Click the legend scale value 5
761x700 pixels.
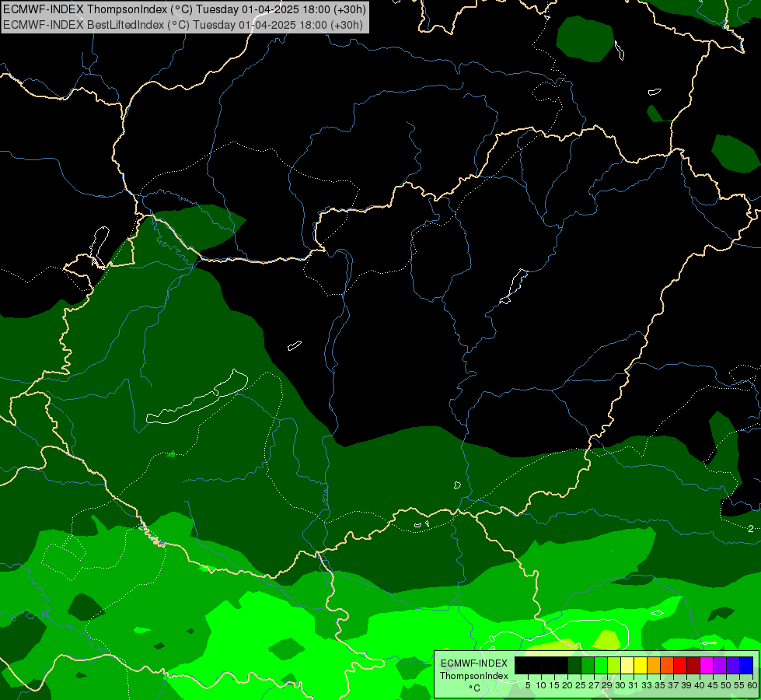pos(528,685)
